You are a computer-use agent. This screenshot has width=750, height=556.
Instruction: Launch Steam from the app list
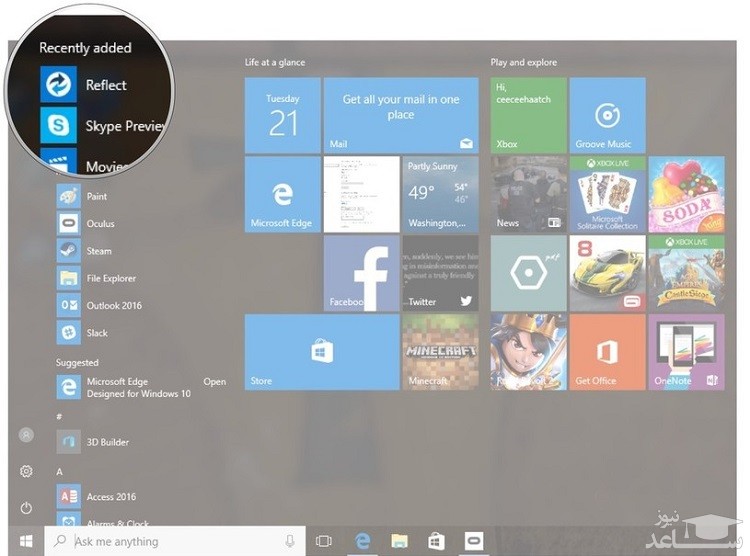[x=98, y=251]
